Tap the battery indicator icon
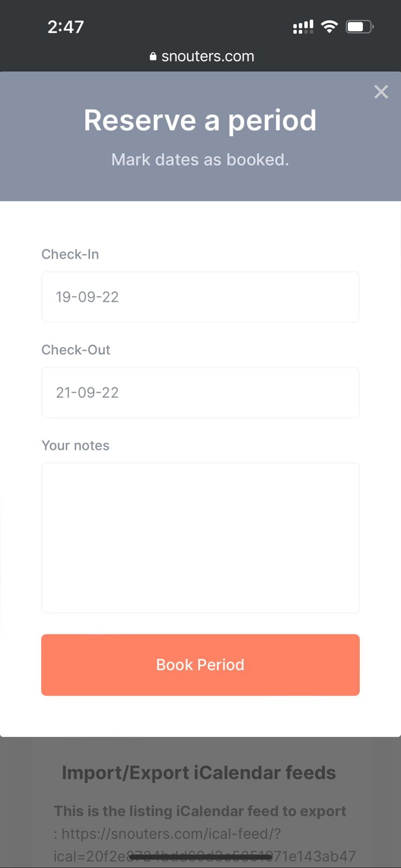401x868 pixels. click(x=360, y=27)
